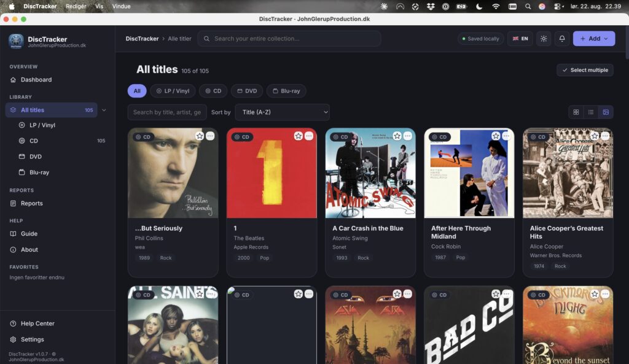The image size is (629, 364).
Task: Open more options for ...But Seriously
Action: (210, 136)
